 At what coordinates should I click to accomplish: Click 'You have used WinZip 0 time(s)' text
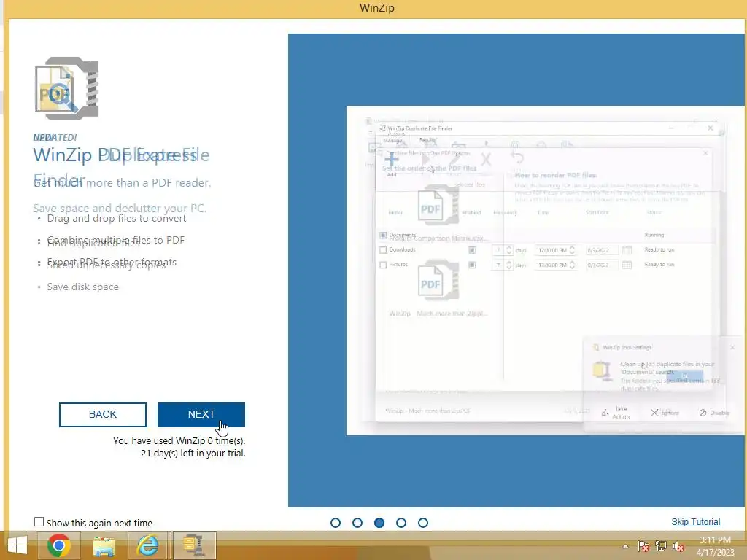(179, 441)
